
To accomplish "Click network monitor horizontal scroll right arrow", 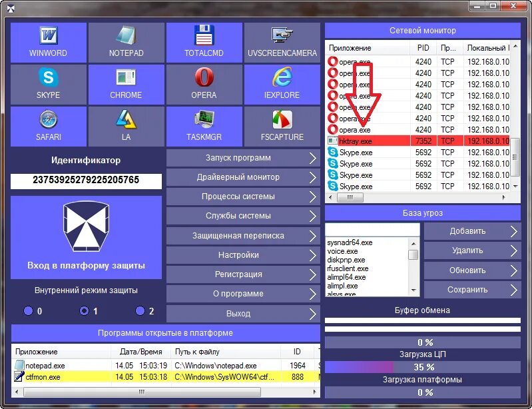I will pos(504,197).
